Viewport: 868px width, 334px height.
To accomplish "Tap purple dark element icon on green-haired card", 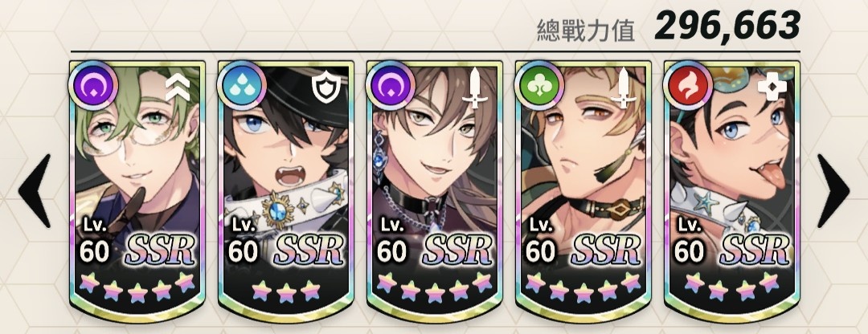I will (93, 86).
